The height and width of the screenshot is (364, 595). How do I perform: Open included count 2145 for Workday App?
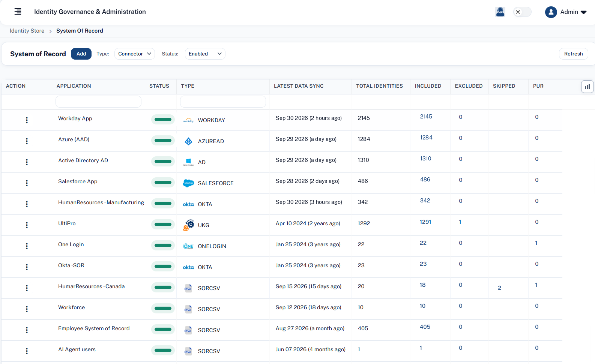pyautogui.click(x=426, y=117)
